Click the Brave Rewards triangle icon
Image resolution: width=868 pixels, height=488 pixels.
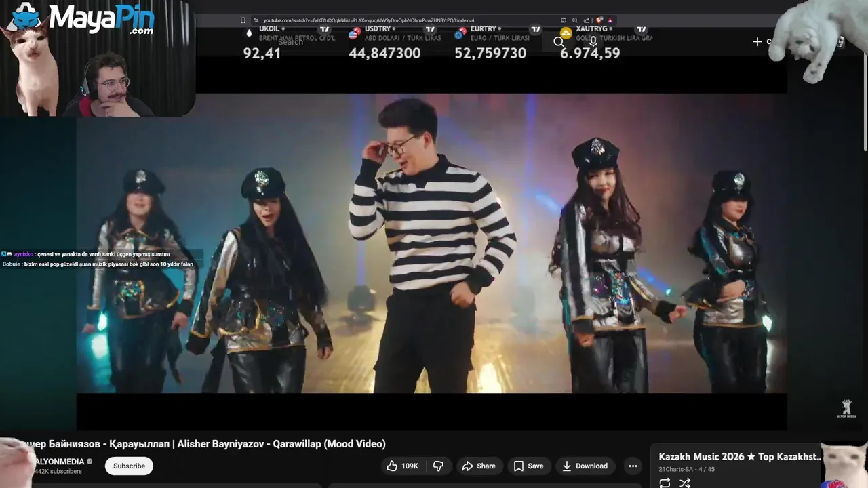pos(610,20)
